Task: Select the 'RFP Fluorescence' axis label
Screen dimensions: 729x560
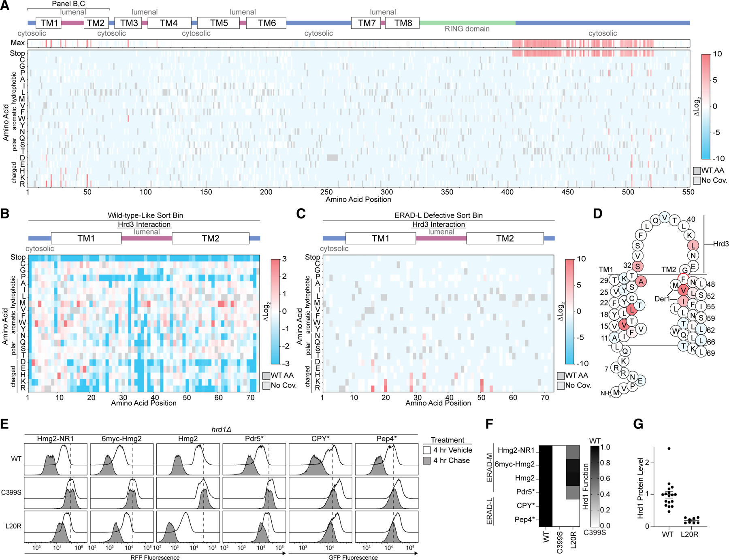Action: 155,557
